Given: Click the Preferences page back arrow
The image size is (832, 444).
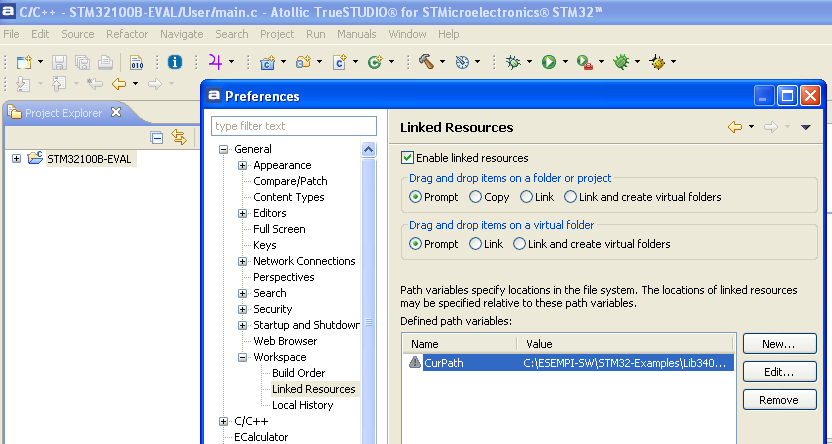Looking at the screenshot, I should (735, 127).
